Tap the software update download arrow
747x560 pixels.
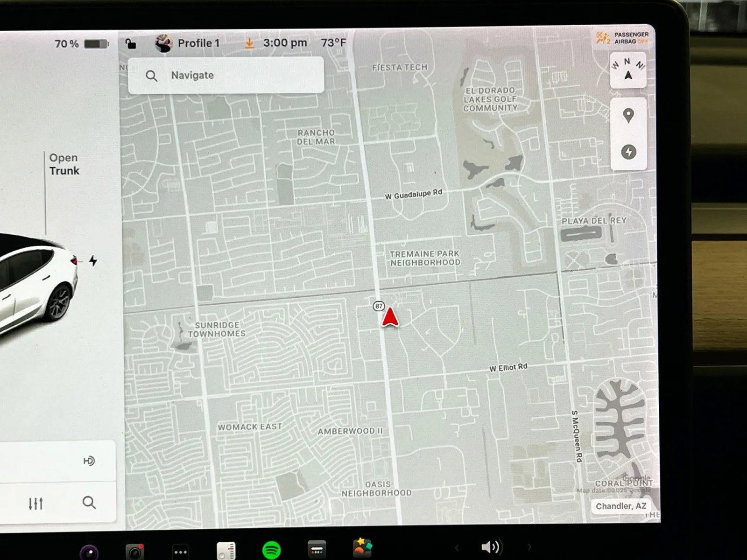click(x=250, y=43)
